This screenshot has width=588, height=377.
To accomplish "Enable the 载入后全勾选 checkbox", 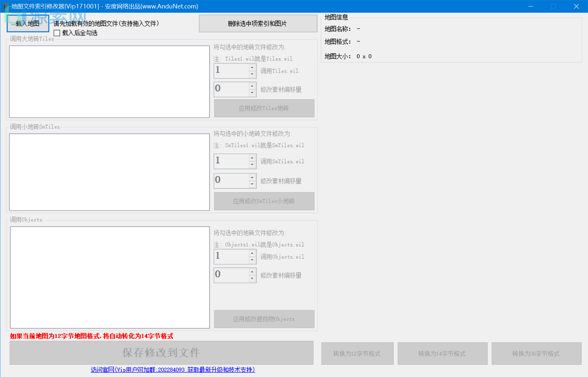I will [x=57, y=33].
